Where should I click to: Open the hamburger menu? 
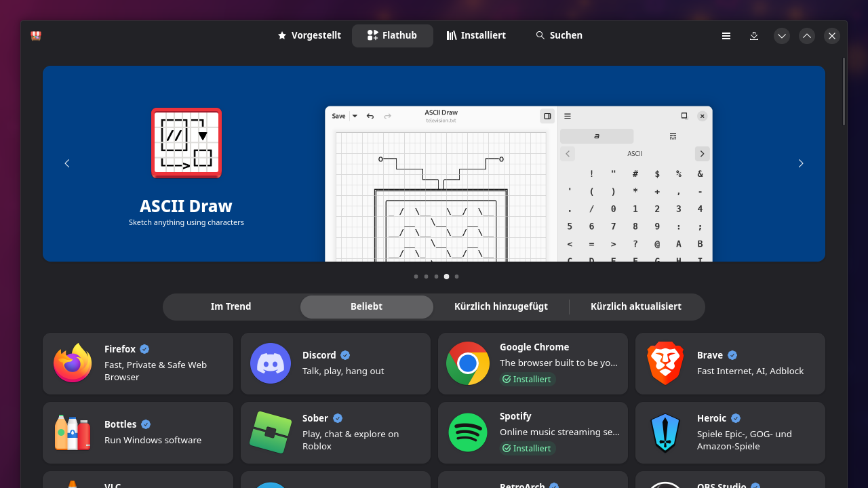[726, 35]
